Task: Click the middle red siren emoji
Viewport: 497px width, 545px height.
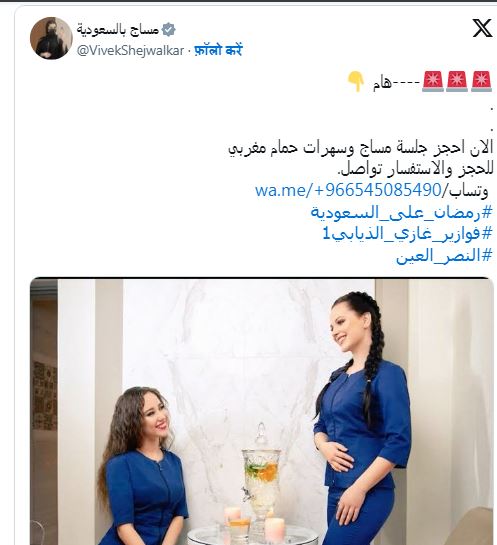Action: pos(457,81)
